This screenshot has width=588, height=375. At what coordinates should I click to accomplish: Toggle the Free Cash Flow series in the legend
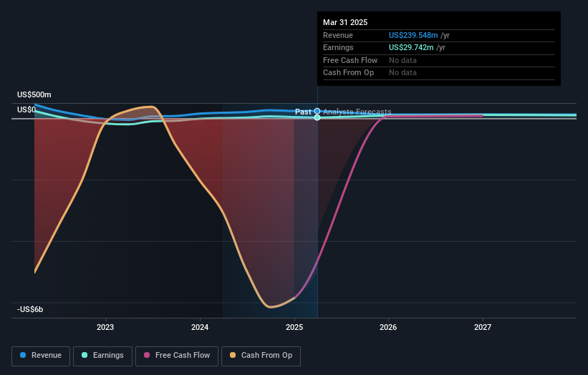pyautogui.click(x=177, y=356)
